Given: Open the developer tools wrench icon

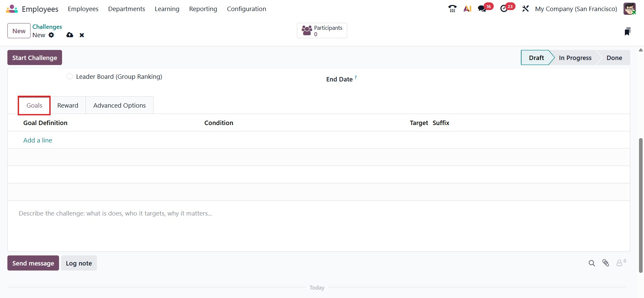Looking at the screenshot, I should (x=525, y=9).
